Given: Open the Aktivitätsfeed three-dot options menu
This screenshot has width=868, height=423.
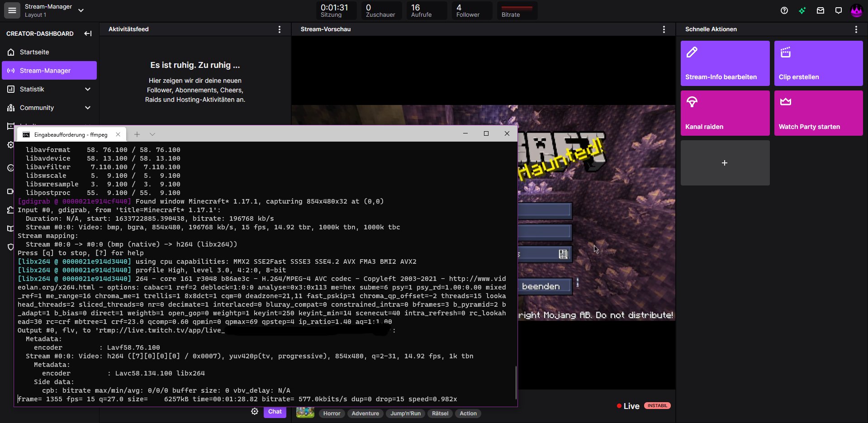Looking at the screenshot, I should point(280,29).
